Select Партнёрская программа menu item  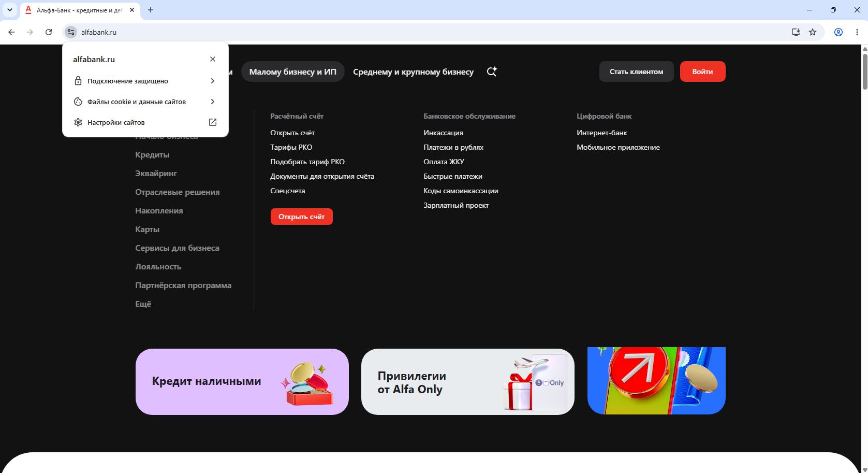pos(183,285)
